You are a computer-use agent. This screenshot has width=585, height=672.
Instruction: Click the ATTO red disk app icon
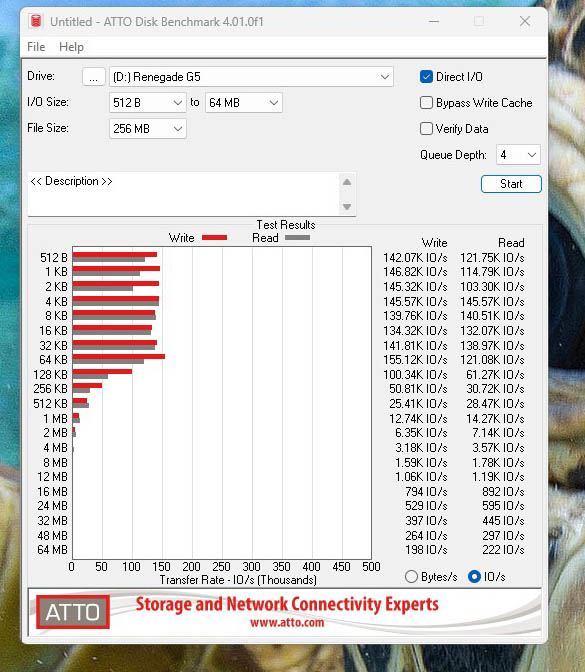(x=36, y=21)
